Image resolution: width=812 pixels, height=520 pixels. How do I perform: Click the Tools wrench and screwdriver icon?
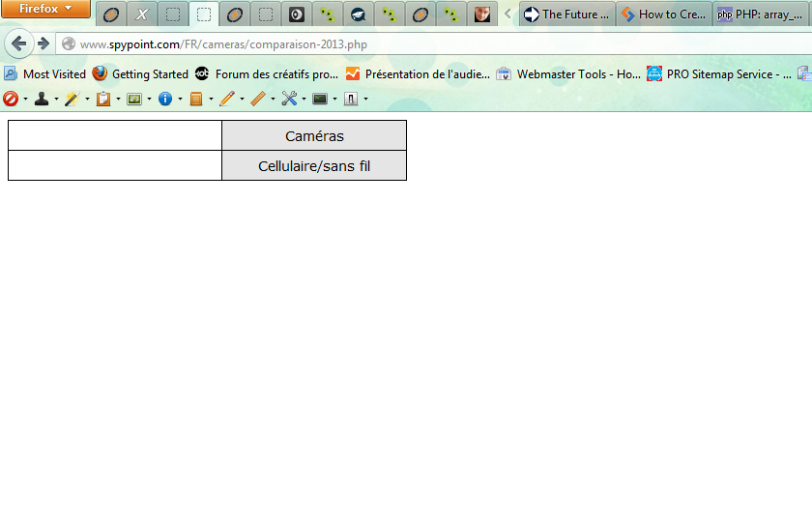289,99
